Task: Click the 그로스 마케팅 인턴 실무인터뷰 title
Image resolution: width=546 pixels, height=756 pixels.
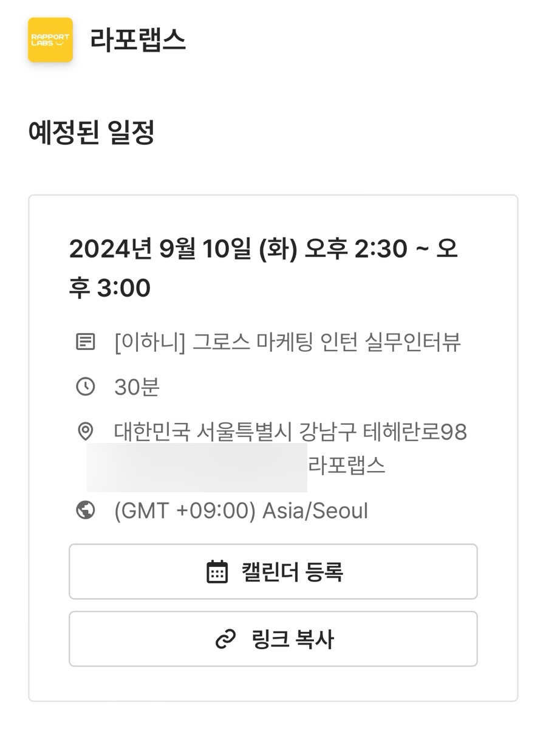Action: 327,343
